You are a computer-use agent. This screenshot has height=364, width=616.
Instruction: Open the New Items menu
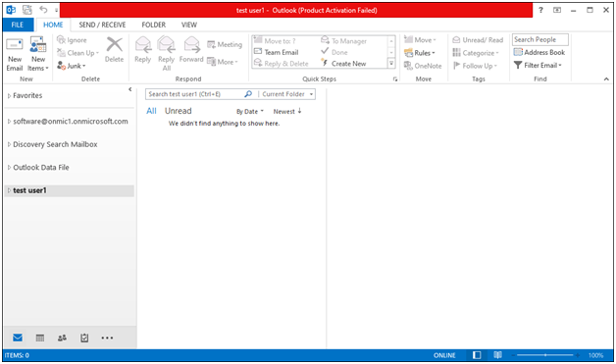pos(38,54)
